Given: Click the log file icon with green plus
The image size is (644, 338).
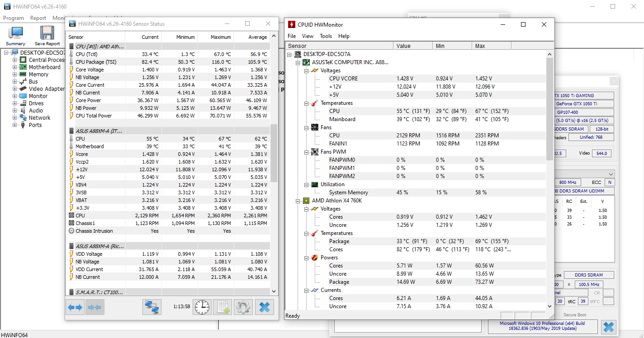Looking at the screenshot, I should pos(223,307).
